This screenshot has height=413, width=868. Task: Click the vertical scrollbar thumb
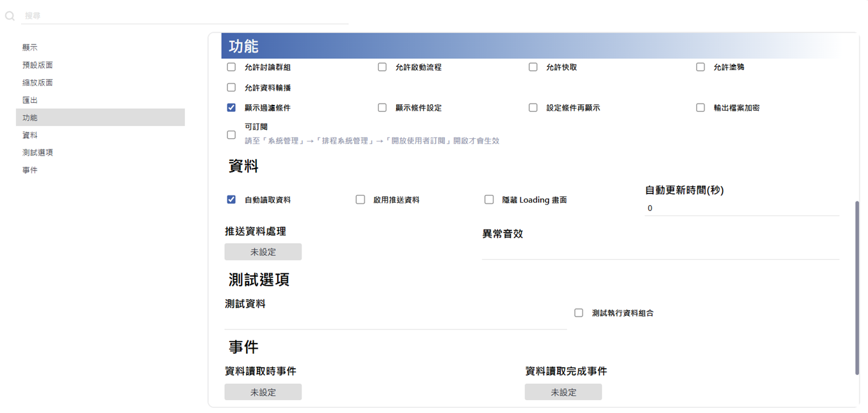[856, 288]
